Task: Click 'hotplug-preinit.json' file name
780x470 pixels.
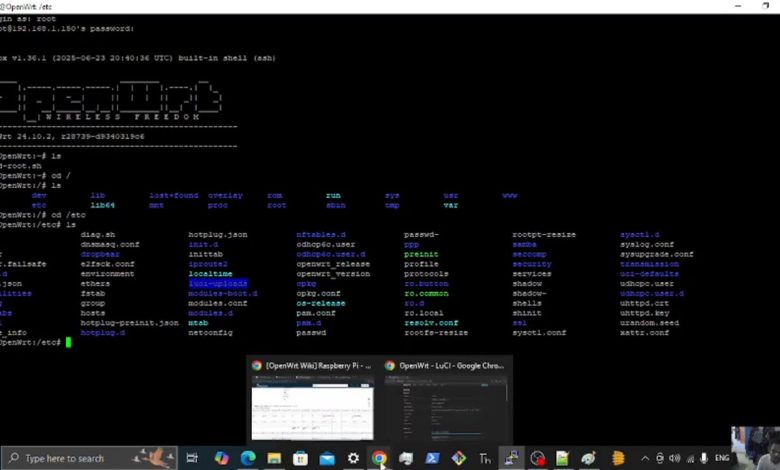Action: (129, 323)
